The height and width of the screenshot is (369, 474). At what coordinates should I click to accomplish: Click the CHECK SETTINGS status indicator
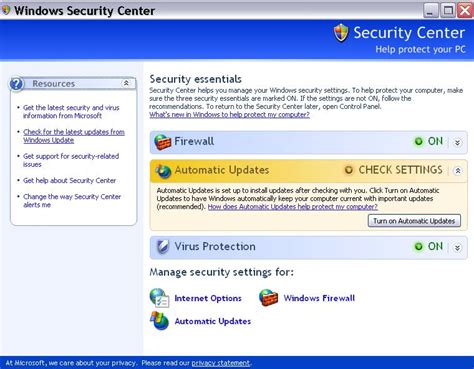point(393,170)
